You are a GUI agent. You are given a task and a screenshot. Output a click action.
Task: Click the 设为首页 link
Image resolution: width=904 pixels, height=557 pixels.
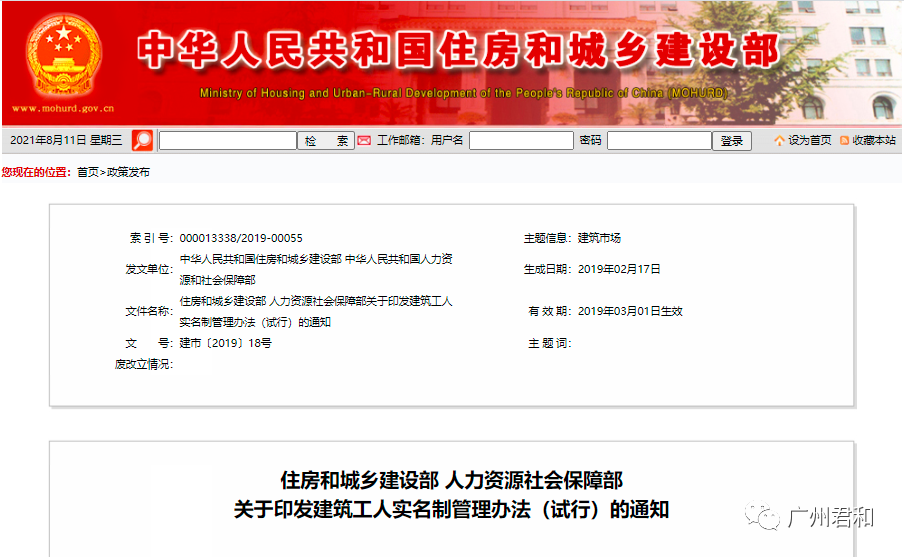point(809,141)
